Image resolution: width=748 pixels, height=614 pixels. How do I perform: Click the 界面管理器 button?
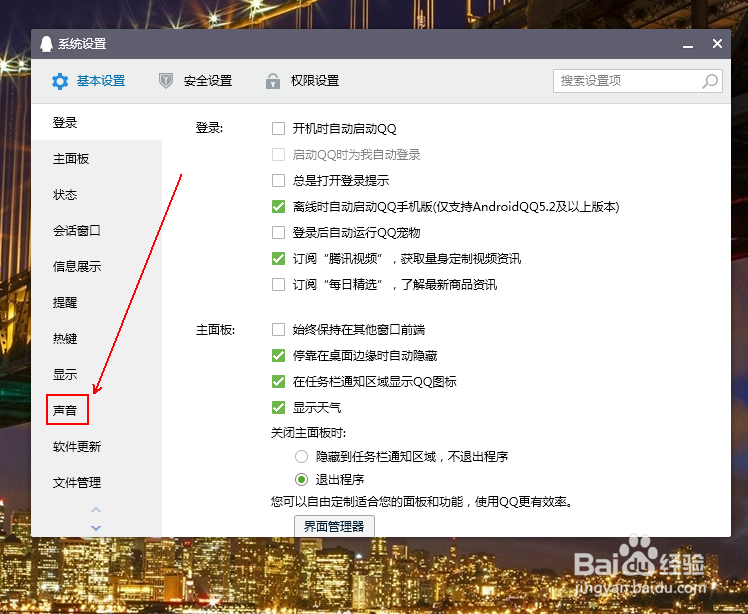[x=334, y=526]
